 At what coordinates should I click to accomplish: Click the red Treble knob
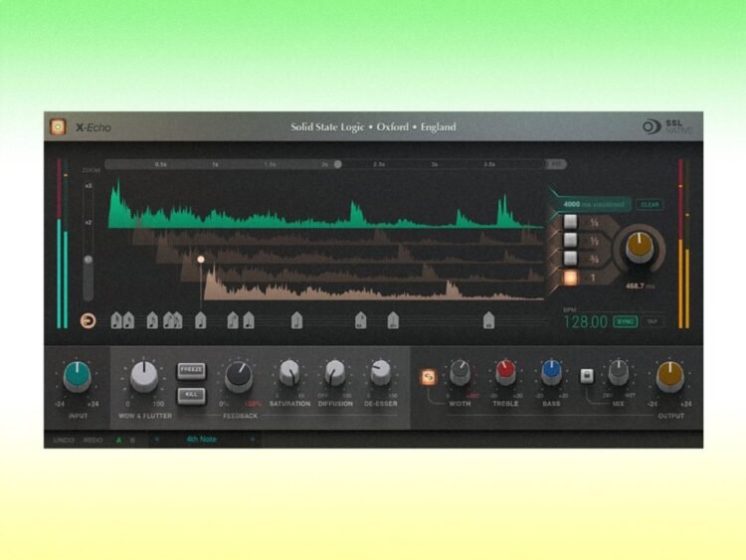[505, 373]
